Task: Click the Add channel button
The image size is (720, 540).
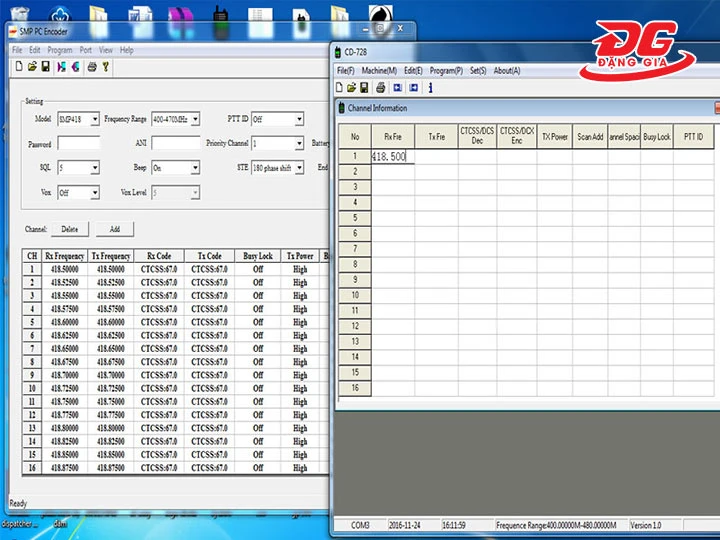Action: pyautogui.click(x=114, y=229)
